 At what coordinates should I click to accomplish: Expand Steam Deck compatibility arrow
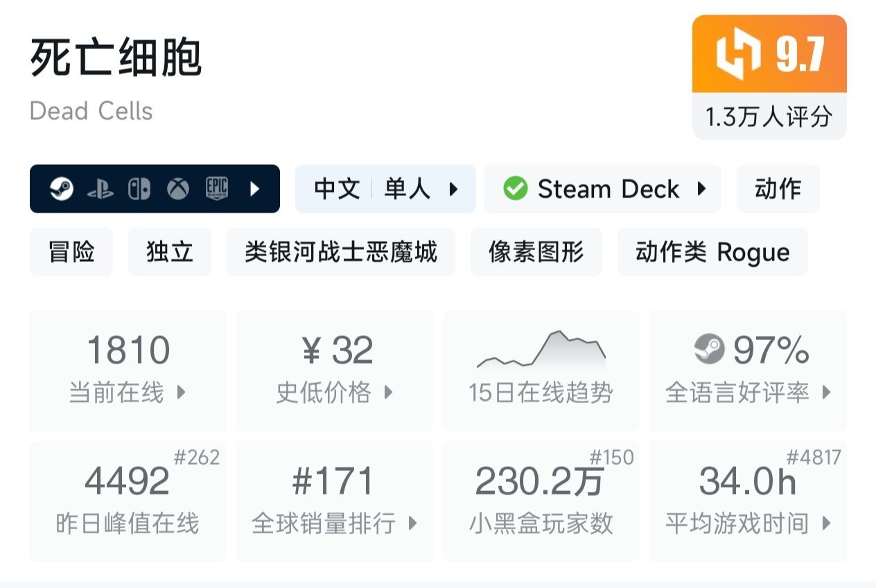point(701,189)
